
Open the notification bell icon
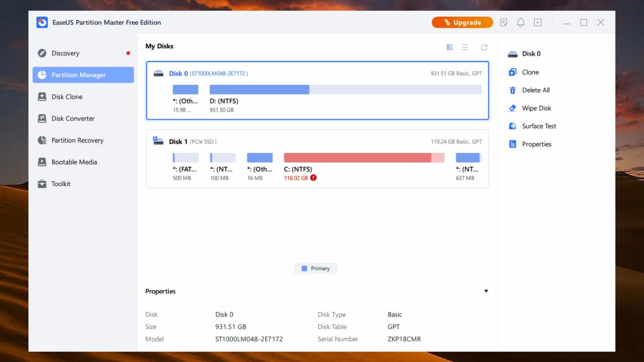click(x=521, y=23)
